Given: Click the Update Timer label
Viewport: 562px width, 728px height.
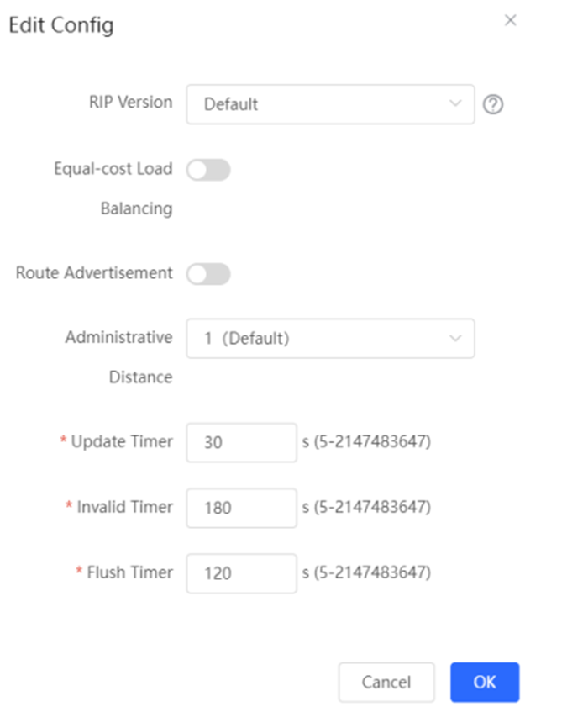Looking at the screenshot, I should (122, 441).
